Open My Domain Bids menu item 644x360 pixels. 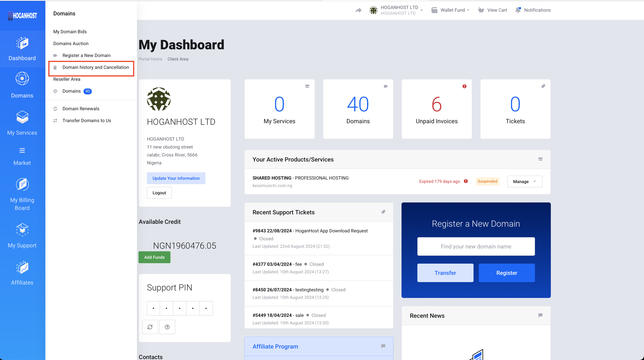(x=70, y=31)
